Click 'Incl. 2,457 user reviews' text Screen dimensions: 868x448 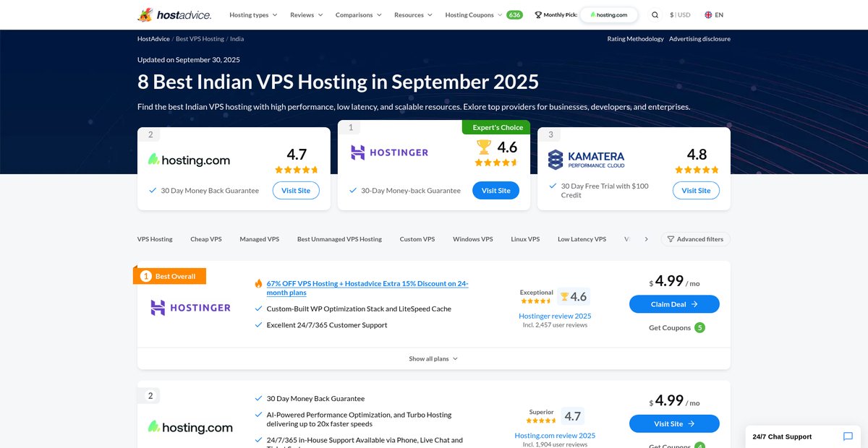click(x=555, y=325)
